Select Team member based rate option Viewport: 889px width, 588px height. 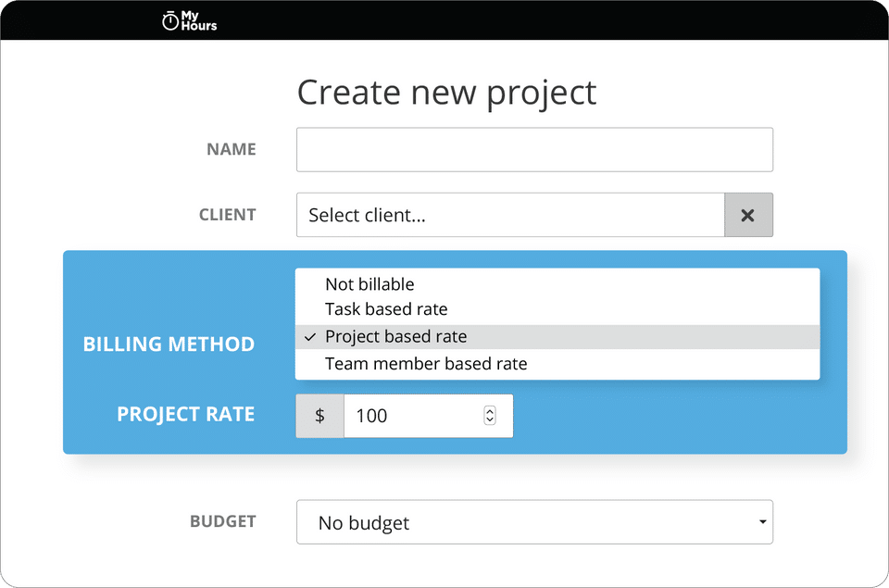(x=426, y=364)
